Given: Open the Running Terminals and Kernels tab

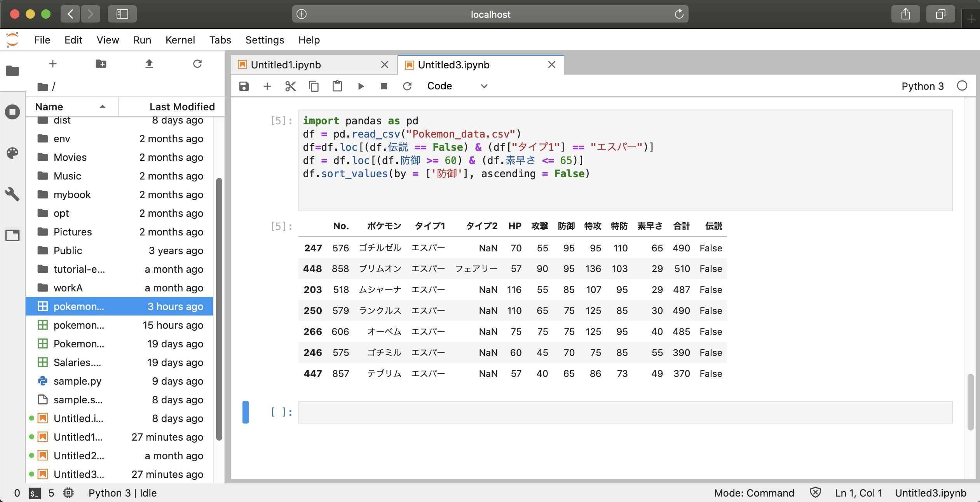Looking at the screenshot, I should [12, 112].
